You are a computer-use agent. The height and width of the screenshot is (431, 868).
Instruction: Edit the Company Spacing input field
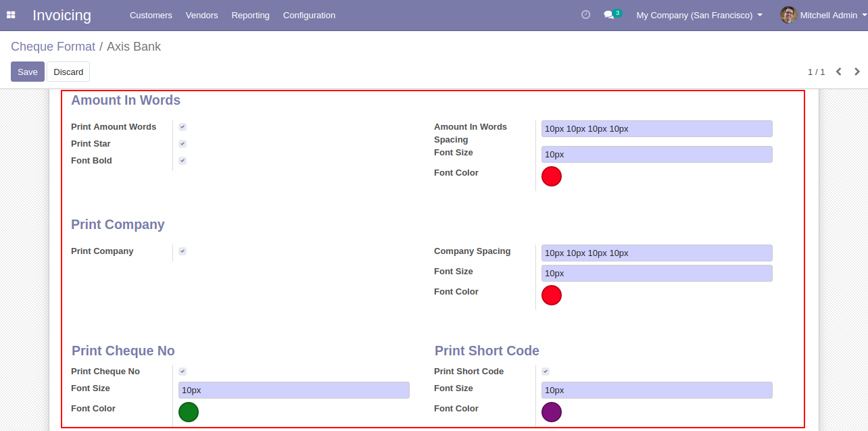click(656, 253)
